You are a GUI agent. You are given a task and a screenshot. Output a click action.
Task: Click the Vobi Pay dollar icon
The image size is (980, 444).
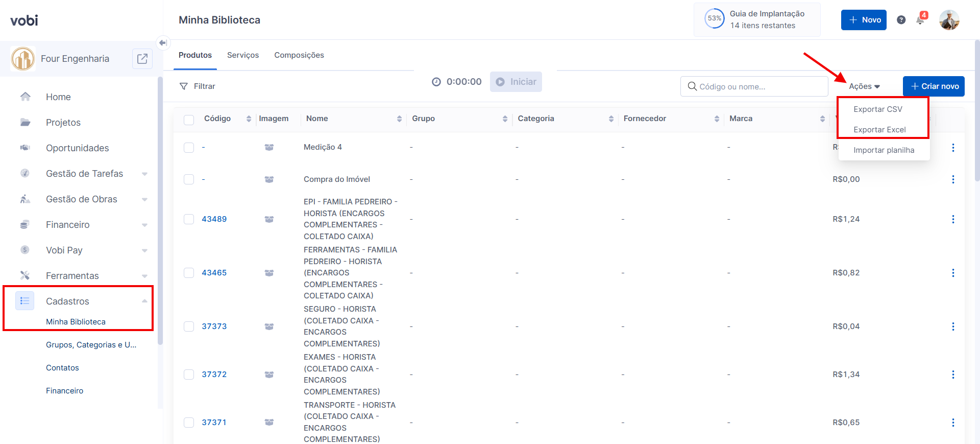pos(25,250)
